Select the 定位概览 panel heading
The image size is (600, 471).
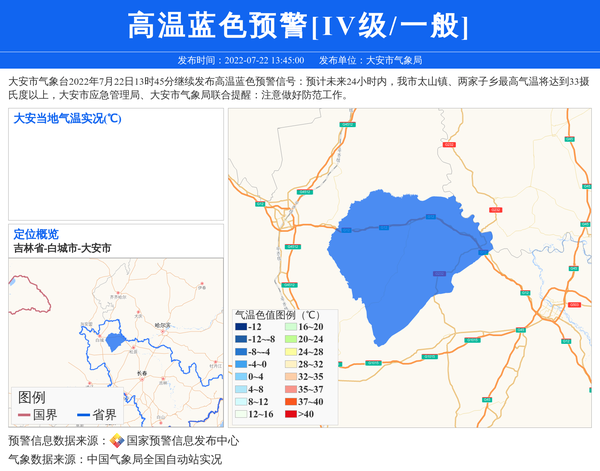click(x=36, y=234)
